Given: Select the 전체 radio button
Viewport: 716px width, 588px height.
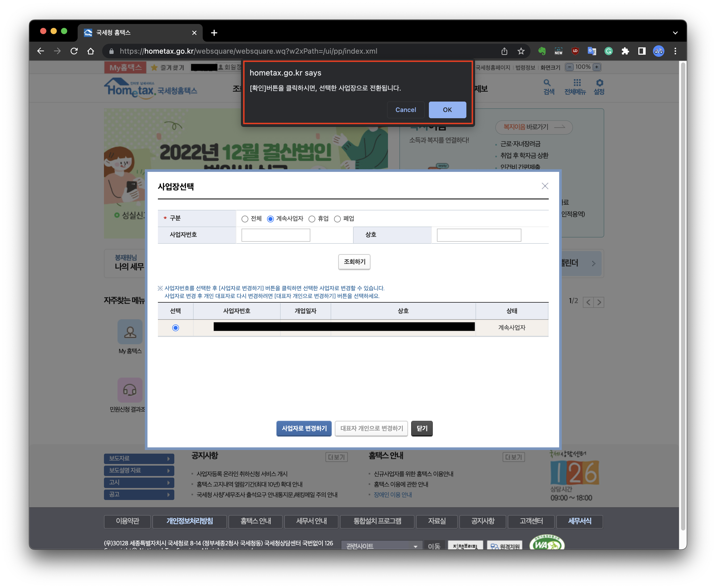Looking at the screenshot, I should (245, 219).
